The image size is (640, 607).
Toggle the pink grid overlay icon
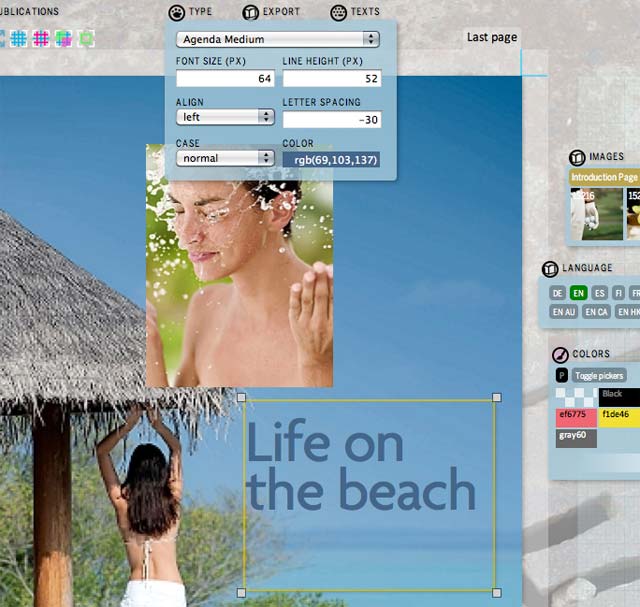tap(41, 39)
